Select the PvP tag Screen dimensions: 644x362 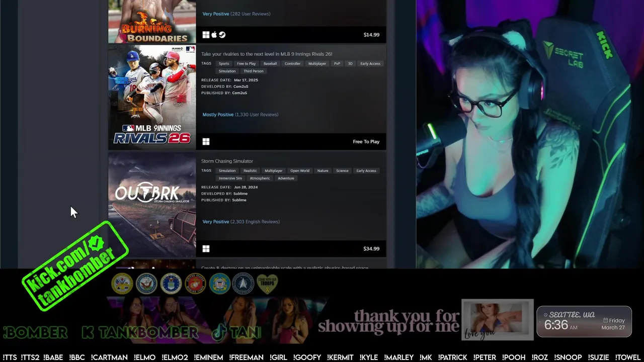337,64
